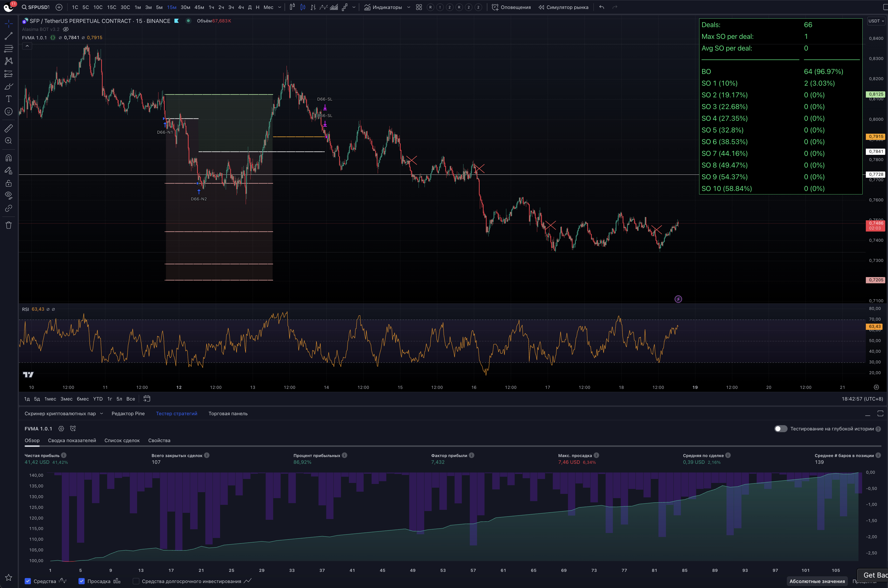Pick the ruler measure tool
The width and height of the screenshot is (888, 588).
tap(8, 128)
